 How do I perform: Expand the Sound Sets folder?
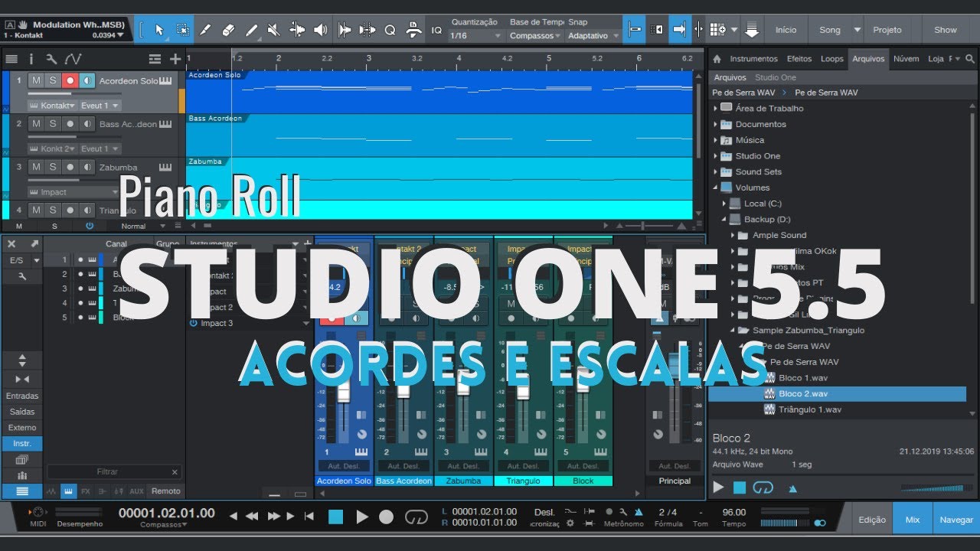point(716,172)
